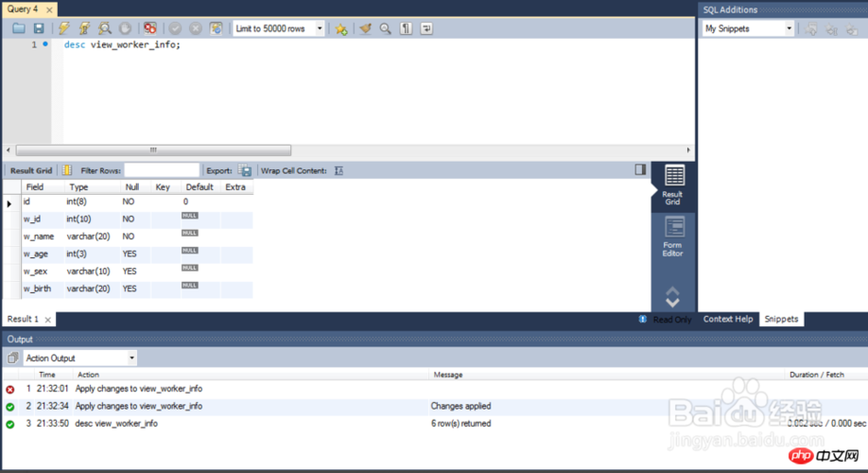Click the editor scroll left arrow
Screen dimensions: 868x473
point(9,150)
